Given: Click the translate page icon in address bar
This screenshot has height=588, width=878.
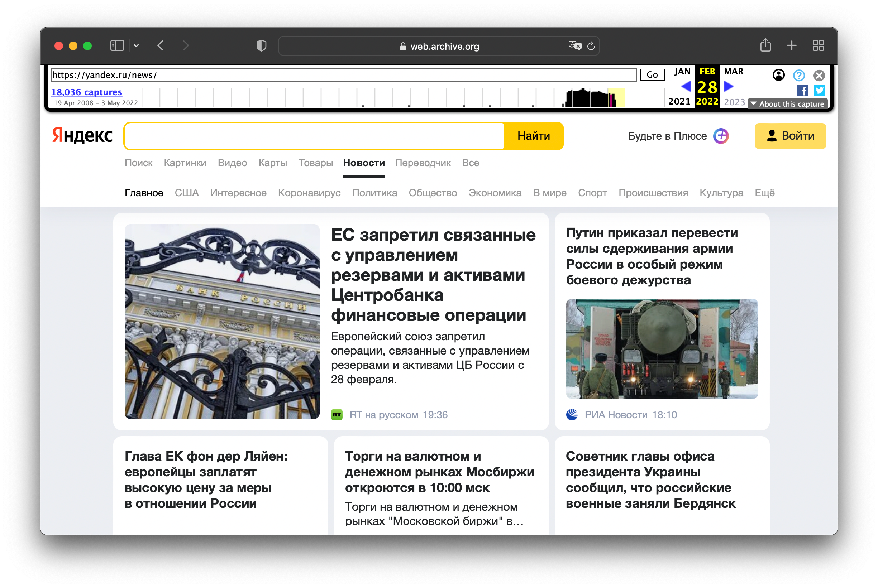Looking at the screenshot, I should [x=574, y=46].
